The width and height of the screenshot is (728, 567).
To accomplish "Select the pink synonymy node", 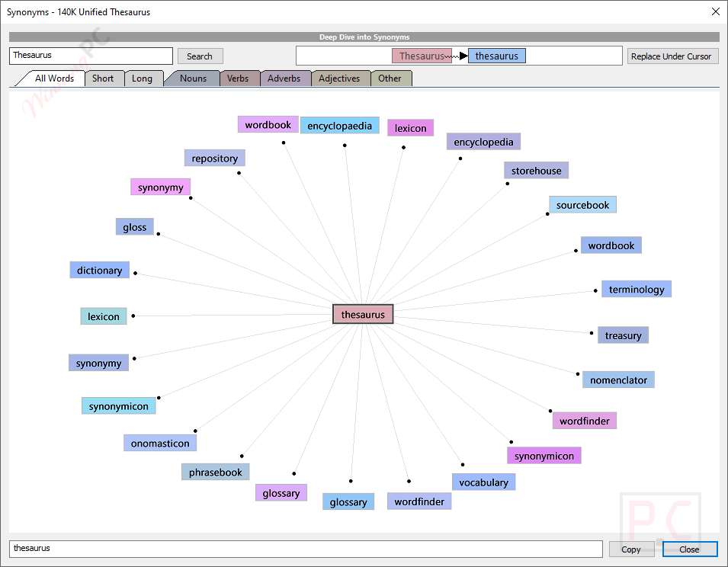I will [161, 187].
